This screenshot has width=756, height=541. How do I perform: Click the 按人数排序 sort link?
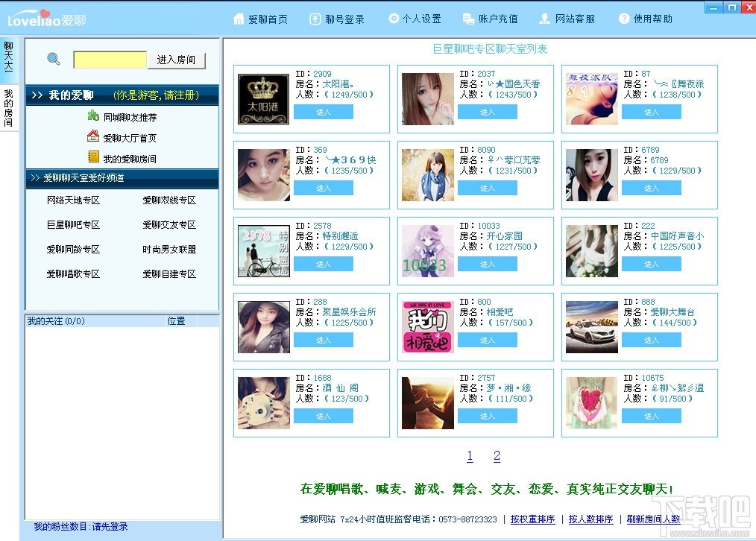click(x=590, y=519)
